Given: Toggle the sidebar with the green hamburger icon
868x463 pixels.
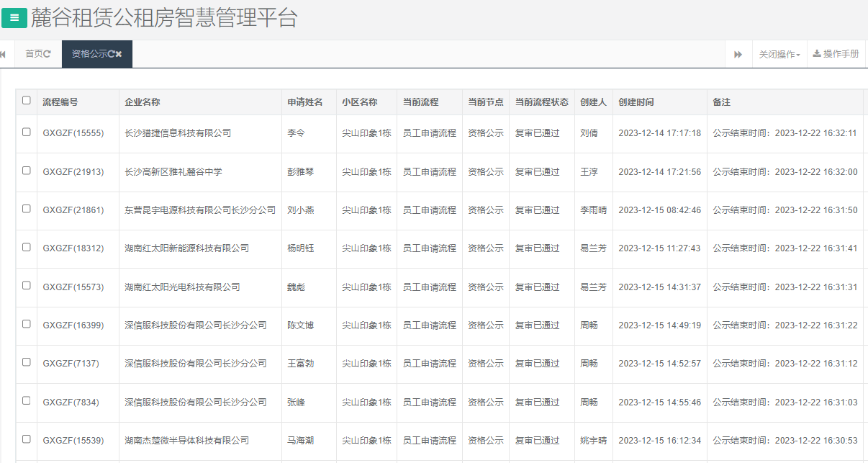Looking at the screenshot, I should pyautogui.click(x=14, y=17).
